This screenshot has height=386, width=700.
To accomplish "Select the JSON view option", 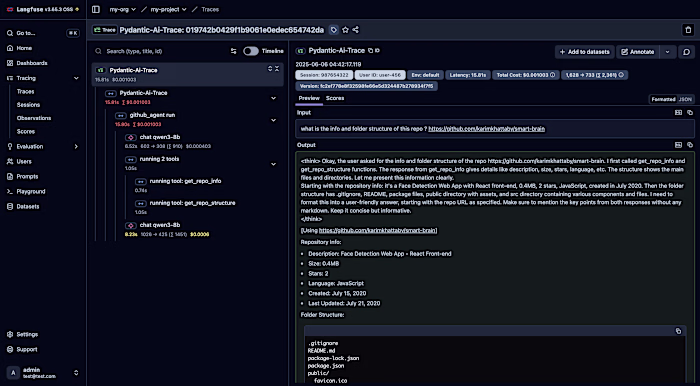I will pos(685,99).
